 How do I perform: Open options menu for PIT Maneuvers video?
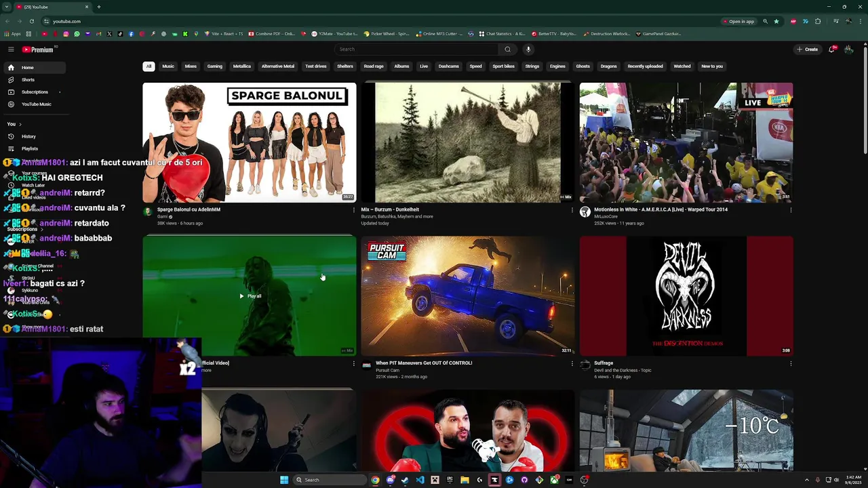[x=572, y=363]
